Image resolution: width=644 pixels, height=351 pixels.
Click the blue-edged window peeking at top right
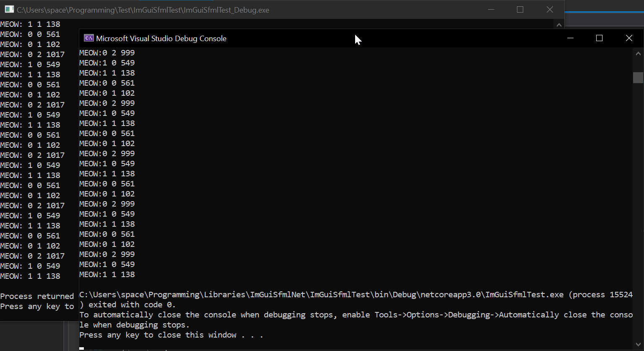tap(604, 17)
